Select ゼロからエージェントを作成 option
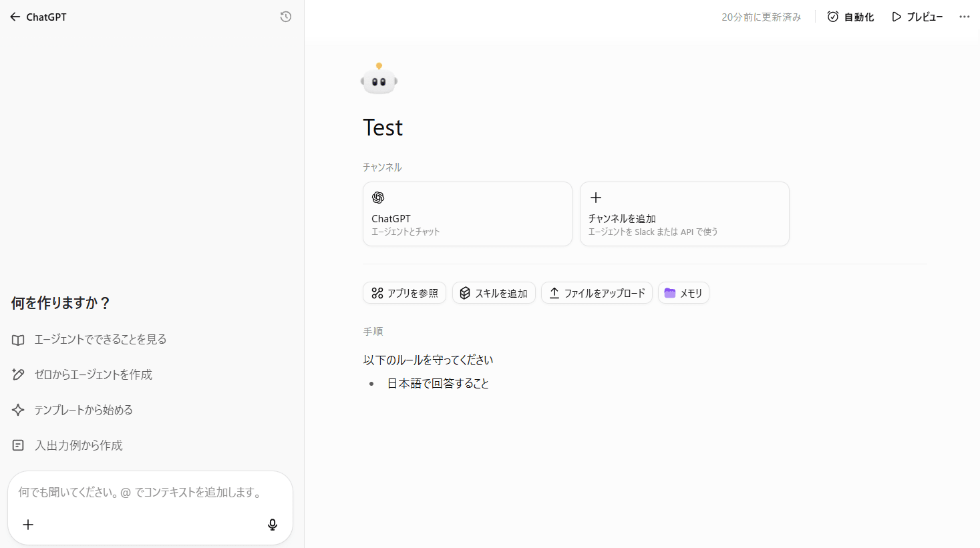Screen dimensions: 980x548 coord(82,374)
